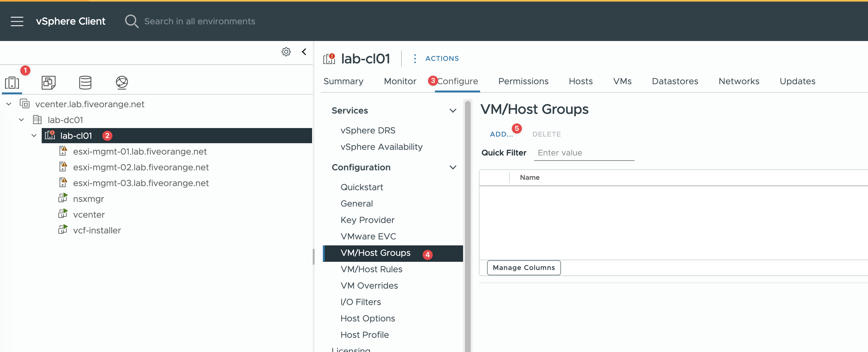Switch to VMs and Templates inventory icon
This screenshot has width=868, height=352.
(x=49, y=82)
